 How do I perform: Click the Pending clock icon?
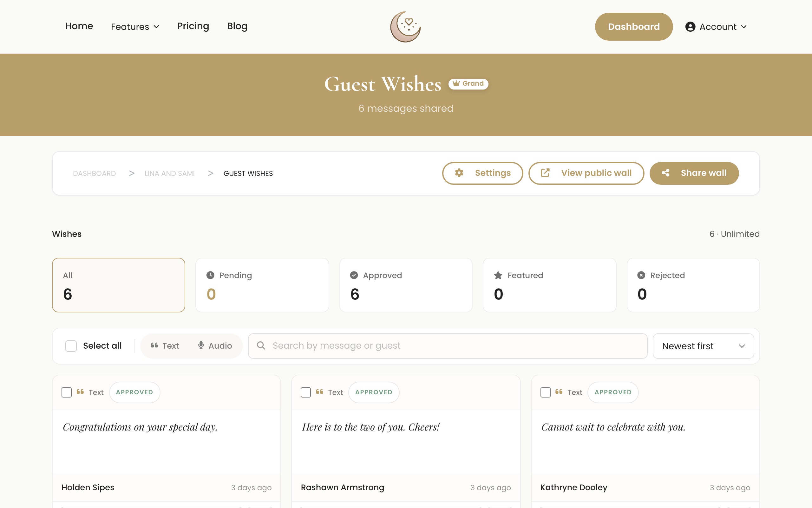coord(210,275)
